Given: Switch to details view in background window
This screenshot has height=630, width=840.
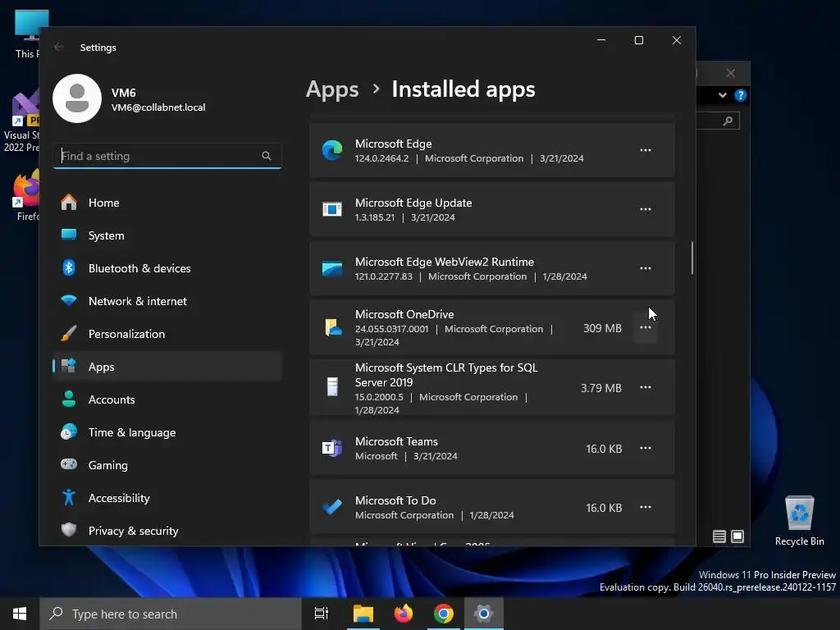Looking at the screenshot, I should (x=719, y=536).
